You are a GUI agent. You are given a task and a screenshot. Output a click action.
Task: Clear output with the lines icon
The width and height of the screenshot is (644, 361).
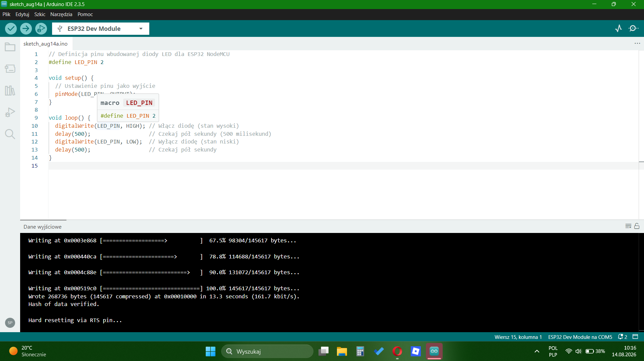[628, 226]
